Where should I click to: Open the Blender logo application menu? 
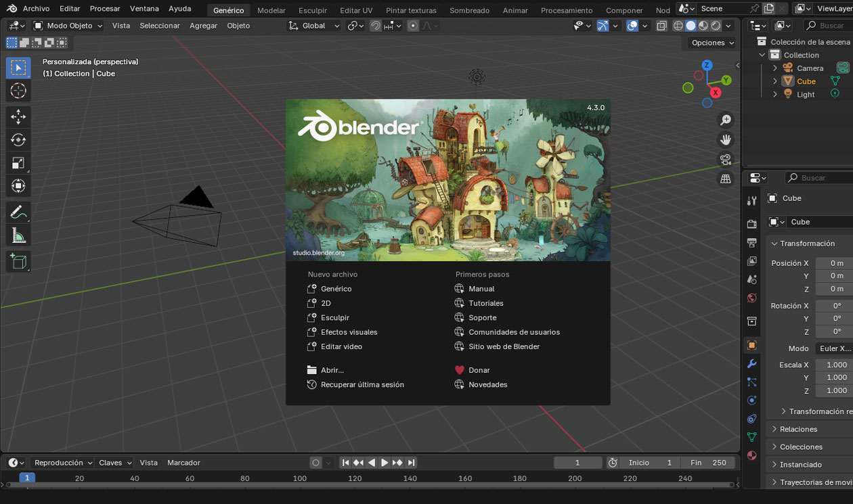(x=12, y=9)
